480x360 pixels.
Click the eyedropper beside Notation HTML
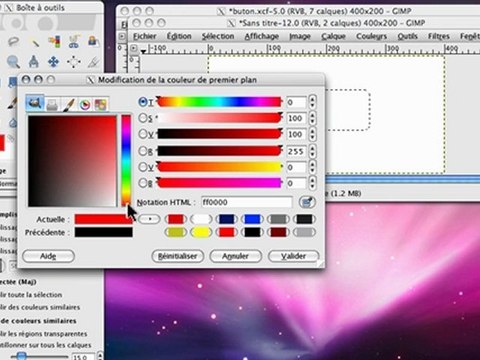307,202
